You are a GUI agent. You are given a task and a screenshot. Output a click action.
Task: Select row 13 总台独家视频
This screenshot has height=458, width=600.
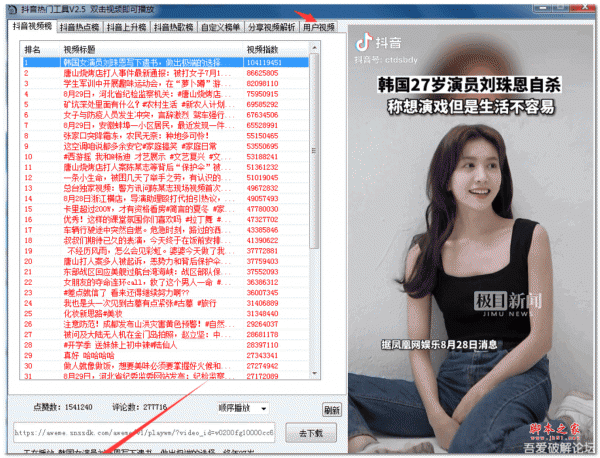pos(165,188)
